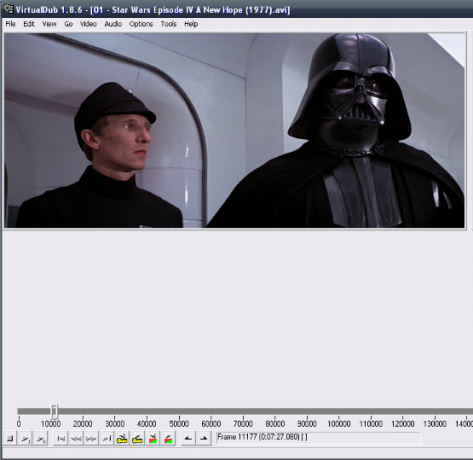
Task: Open the Options menu
Action: [x=141, y=24]
